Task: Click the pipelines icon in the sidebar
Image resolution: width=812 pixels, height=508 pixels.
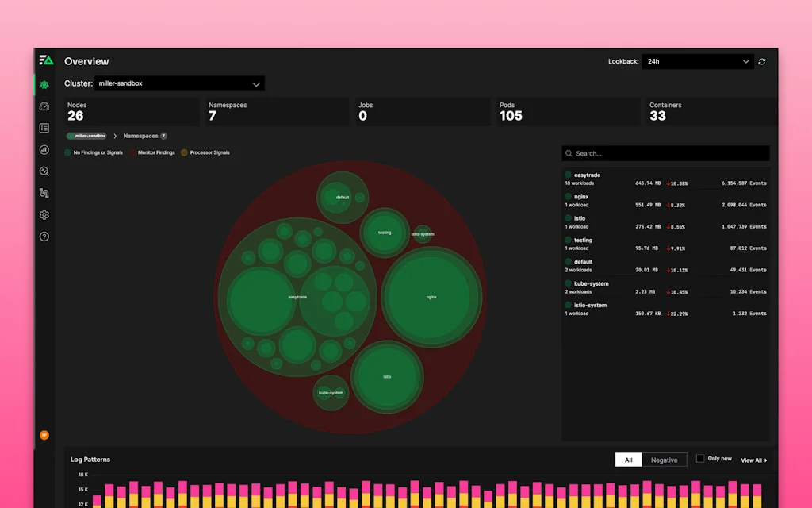Action: click(x=44, y=192)
